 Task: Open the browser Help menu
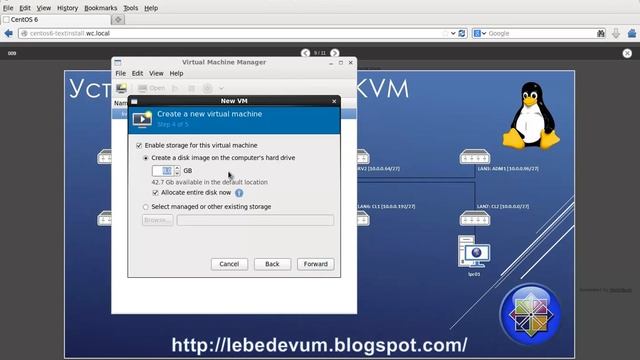click(x=151, y=8)
